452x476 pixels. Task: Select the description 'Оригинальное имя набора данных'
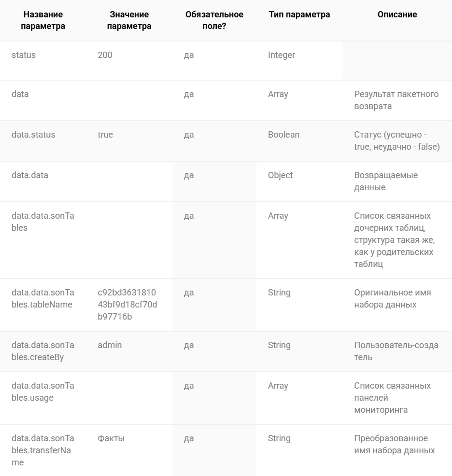click(x=393, y=298)
